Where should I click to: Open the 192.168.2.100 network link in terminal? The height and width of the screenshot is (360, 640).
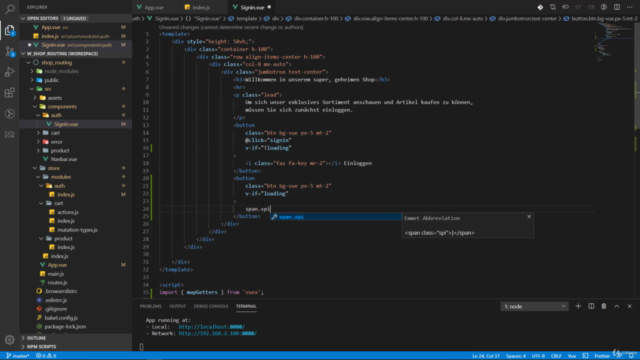(218, 333)
